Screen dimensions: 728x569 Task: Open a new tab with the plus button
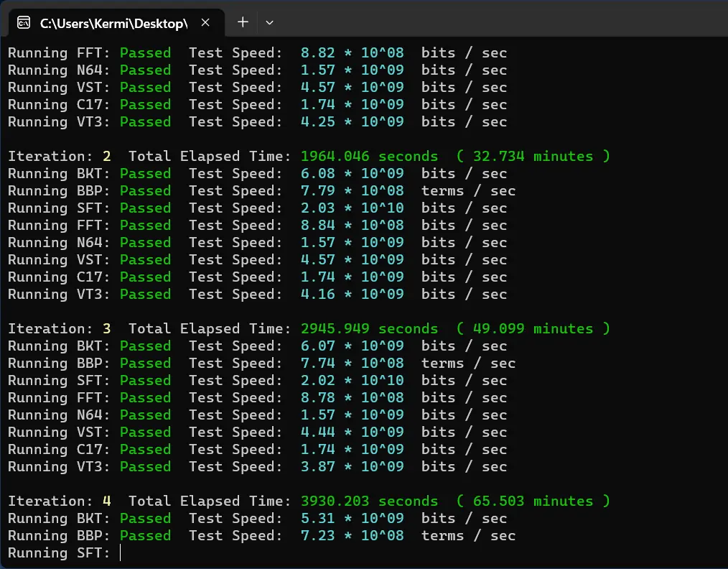pyautogui.click(x=243, y=22)
